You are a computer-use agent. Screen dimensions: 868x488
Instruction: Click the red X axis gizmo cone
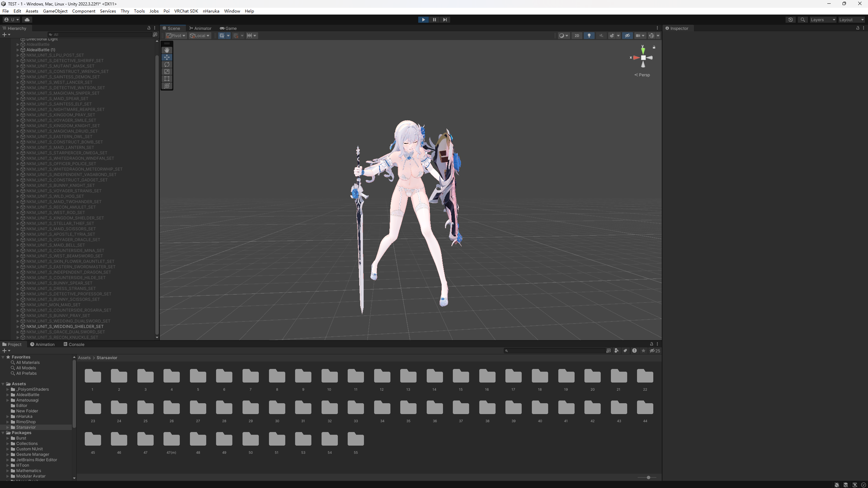tap(636, 58)
